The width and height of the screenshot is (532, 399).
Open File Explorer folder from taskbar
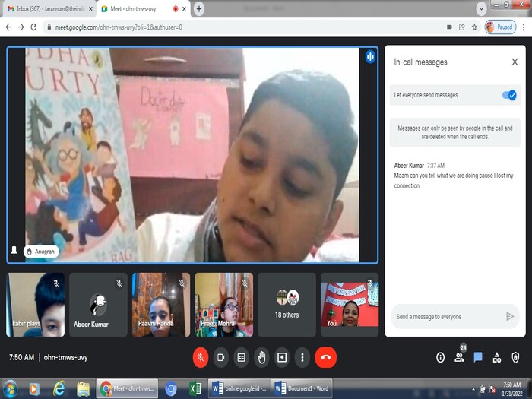pyautogui.click(x=83, y=389)
